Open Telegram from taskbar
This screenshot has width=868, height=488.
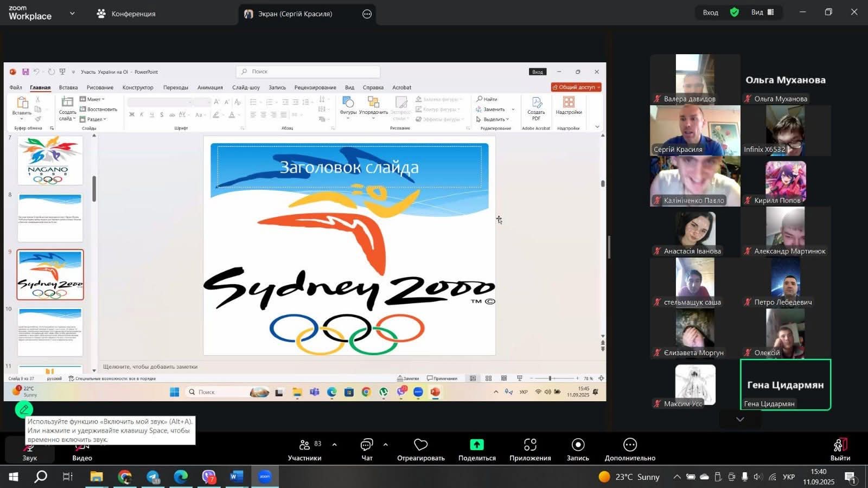click(x=153, y=477)
